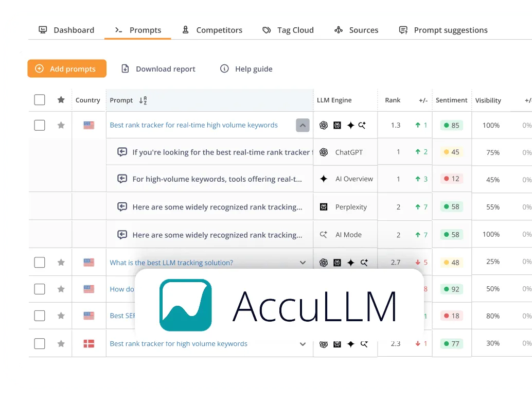Check the LLM tracking solution prompt's checkbox
Screen dimensions: 532x401
(39, 262)
